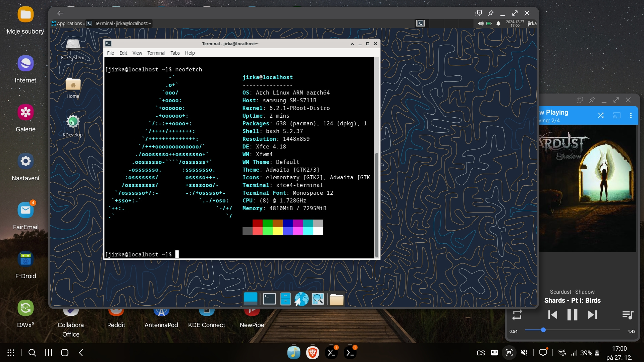Open Brave browser from DeX taskbar

click(313, 352)
